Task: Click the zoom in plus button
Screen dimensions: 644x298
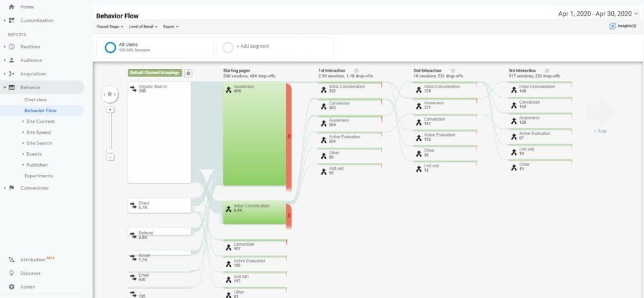Action: point(110,110)
